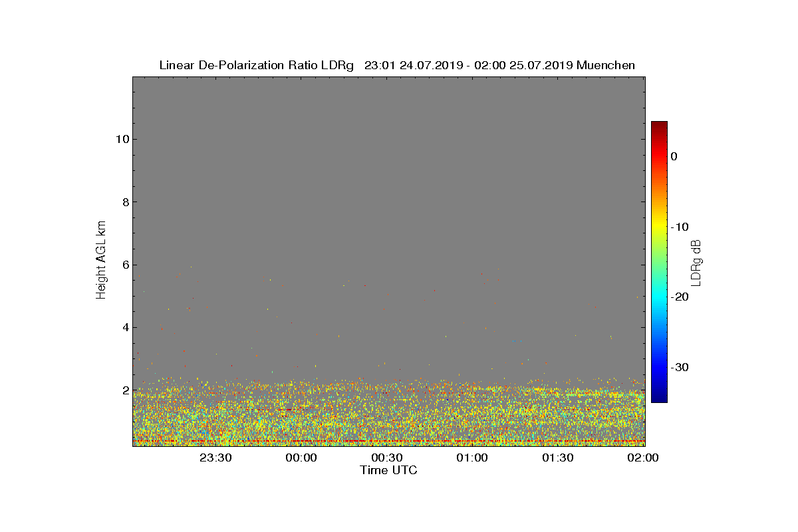Click the plot title 'Linear De-Polarization Ratio LDRg'
Viewport: 798px width, 532px height.
(x=257, y=65)
